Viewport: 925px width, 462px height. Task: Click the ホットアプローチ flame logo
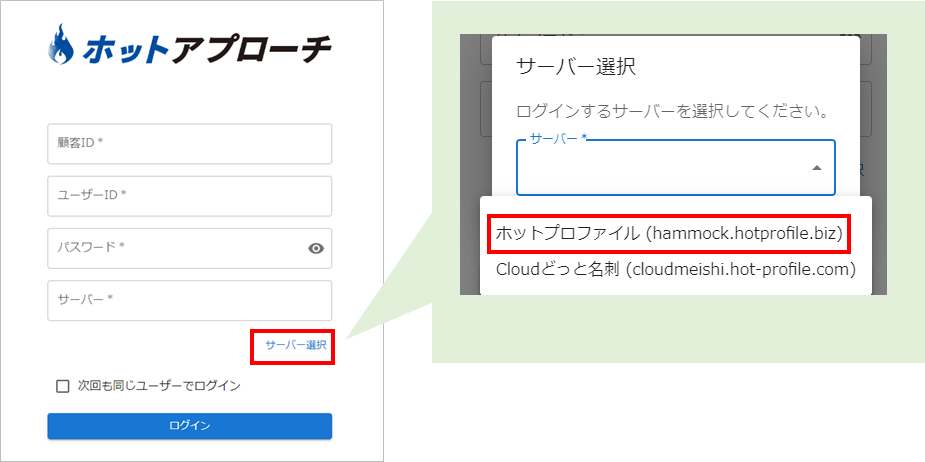pos(60,44)
